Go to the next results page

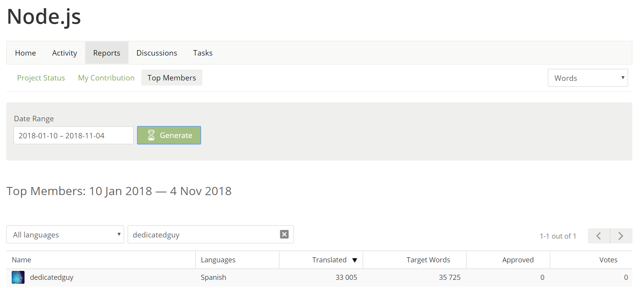click(621, 236)
